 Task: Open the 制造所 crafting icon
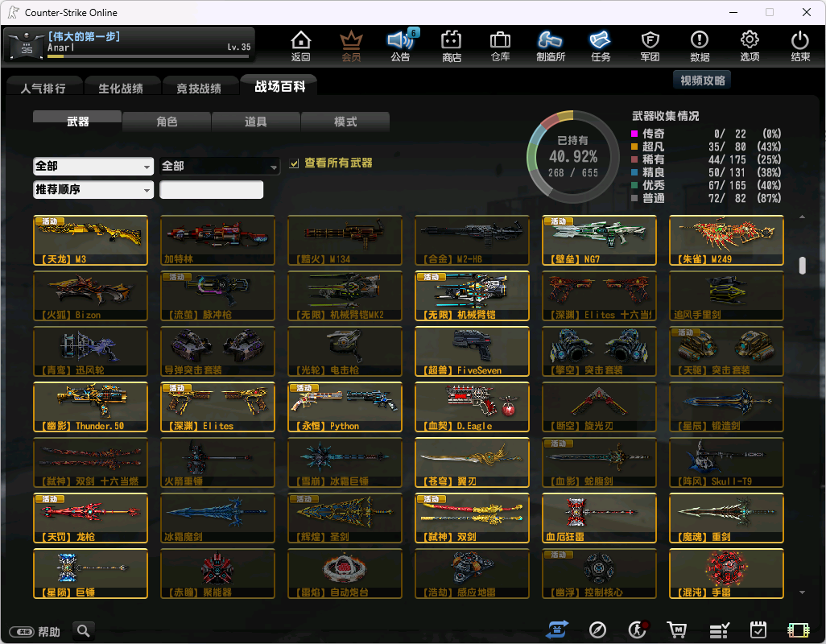[x=551, y=46]
